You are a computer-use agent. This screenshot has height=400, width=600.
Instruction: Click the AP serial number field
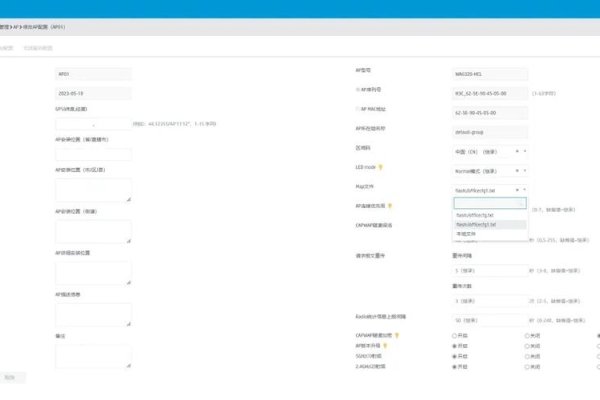[490, 93]
